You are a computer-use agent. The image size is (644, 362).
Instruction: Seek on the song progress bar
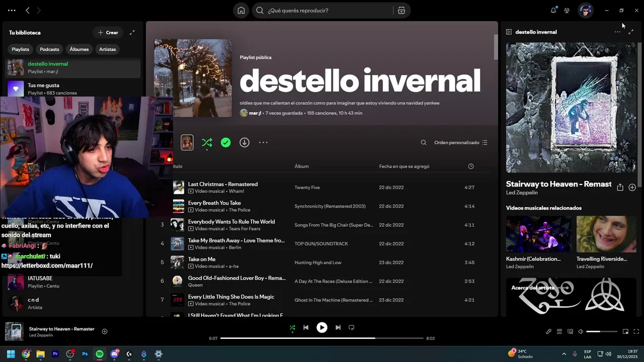click(x=322, y=338)
